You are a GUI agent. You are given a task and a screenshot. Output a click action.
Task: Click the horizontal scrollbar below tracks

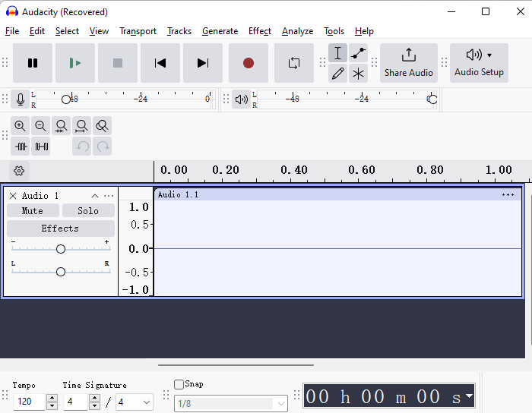click(236, 365)
